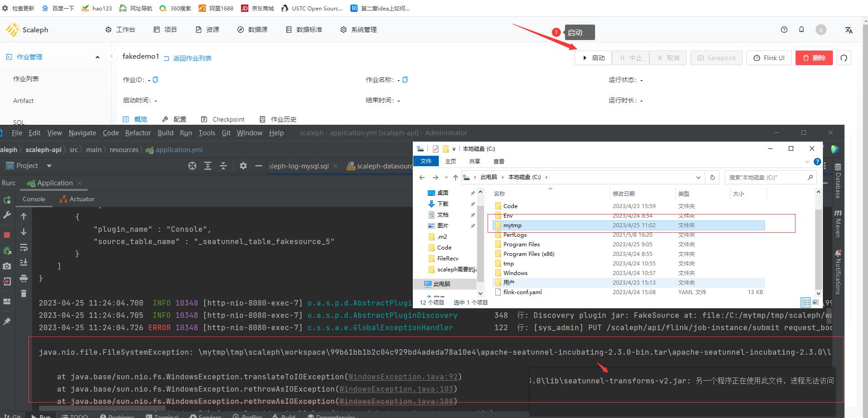Open the Flink UI
This screenshot has width=868, height=418.
point(769,58)
